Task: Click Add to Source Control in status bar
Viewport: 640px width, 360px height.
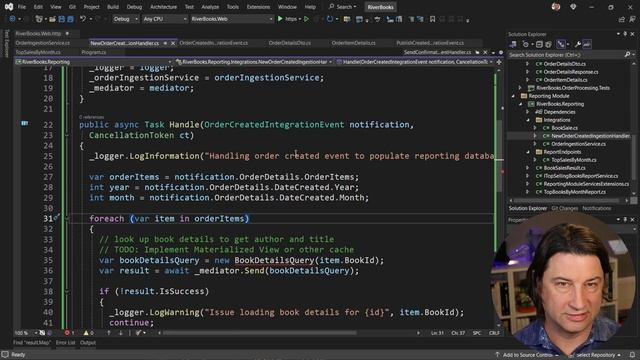Action: click(x=527, y=355)
